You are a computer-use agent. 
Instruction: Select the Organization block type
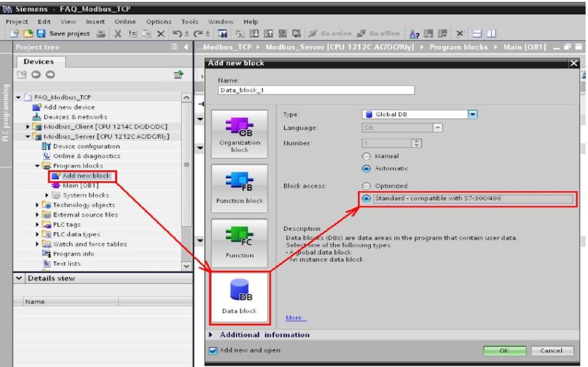(239, 134)
